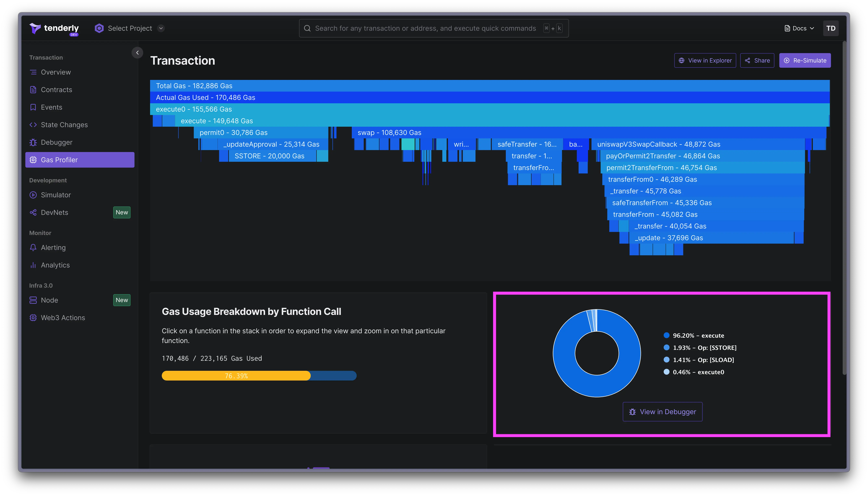Click the State Changes code icon

[x=33, y=125]
